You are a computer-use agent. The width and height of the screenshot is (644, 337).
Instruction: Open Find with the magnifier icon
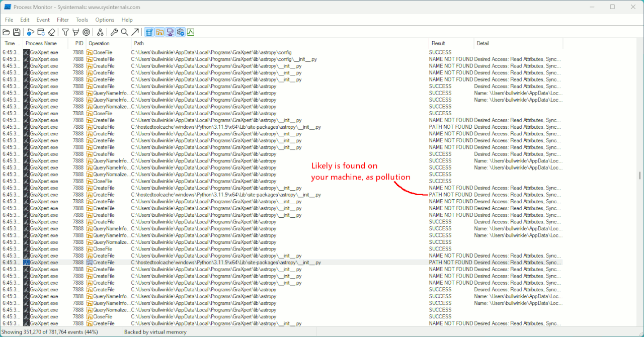point(124,32)
